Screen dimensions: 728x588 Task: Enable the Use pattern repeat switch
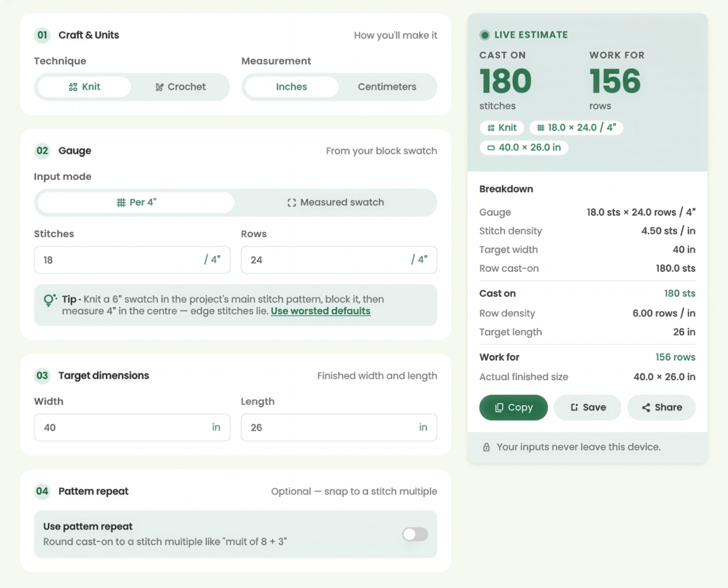[415, 534]
